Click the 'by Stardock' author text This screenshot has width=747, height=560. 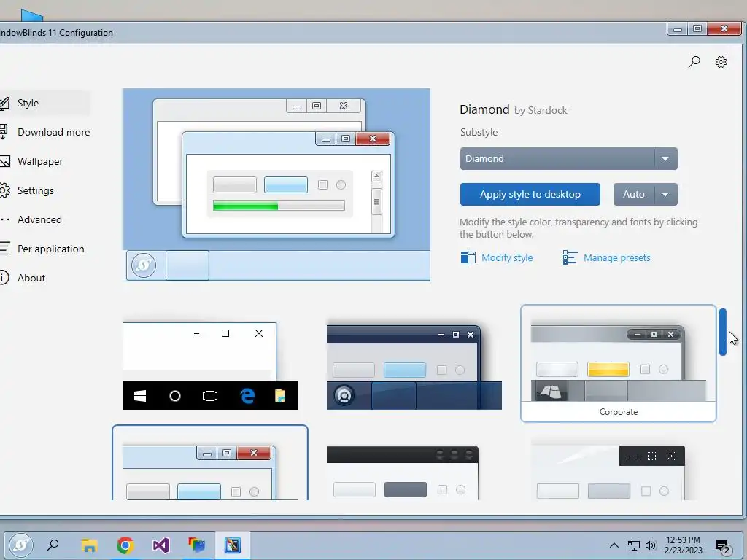[x=541, y=111]
